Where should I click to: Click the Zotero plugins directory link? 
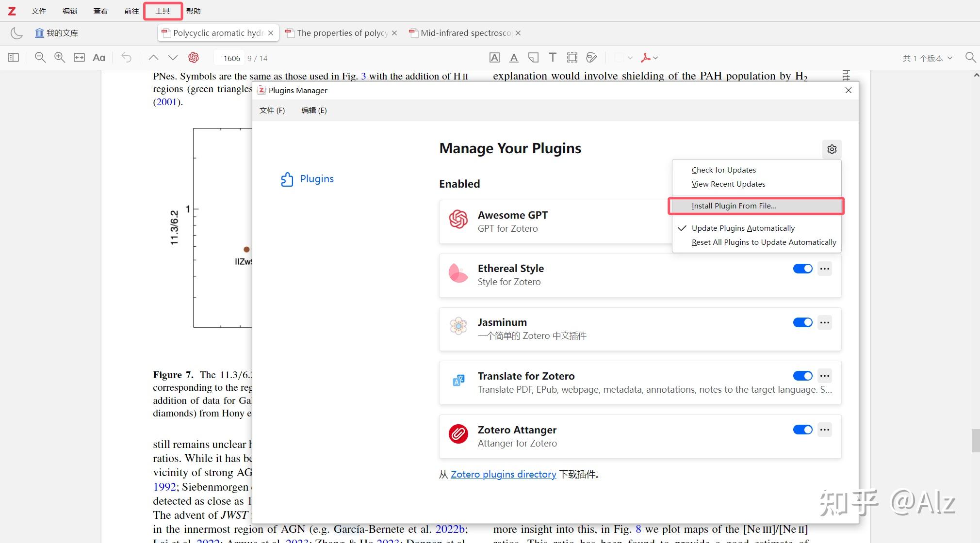click(503, 474)
